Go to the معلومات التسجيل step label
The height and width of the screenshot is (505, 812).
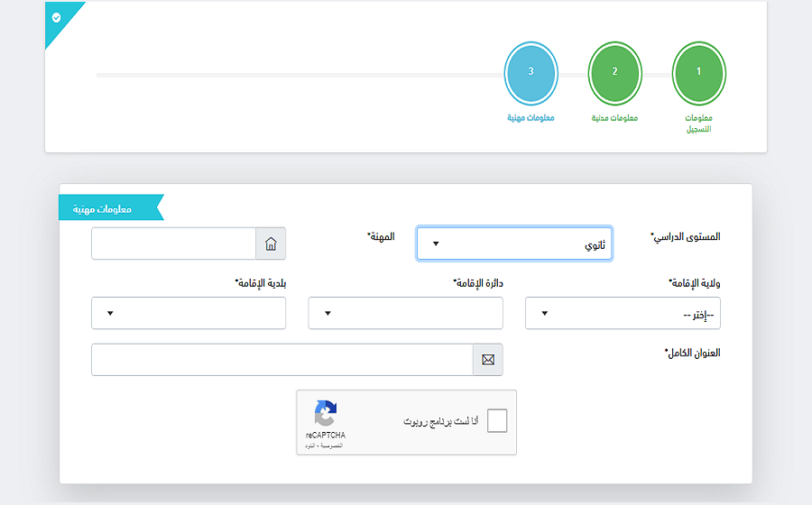tap(698, 124)
